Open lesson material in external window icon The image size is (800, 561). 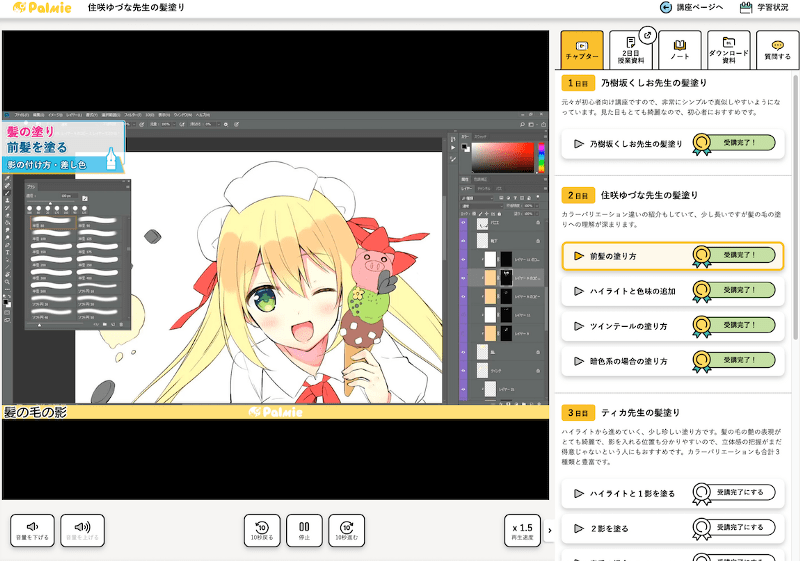tap(647, 35)
